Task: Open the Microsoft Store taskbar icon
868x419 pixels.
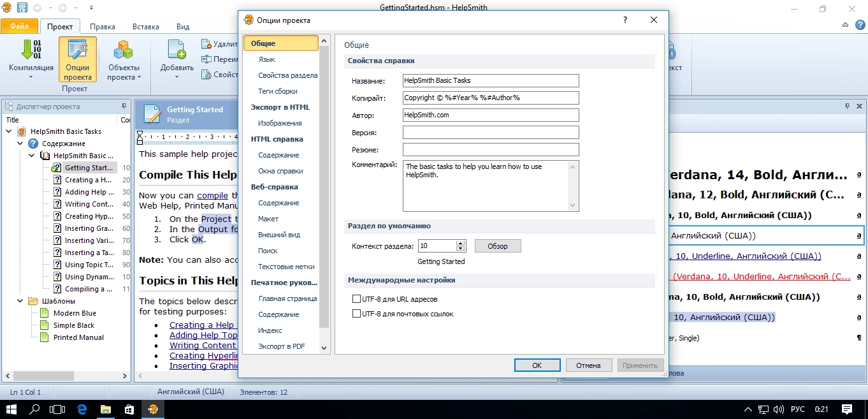Action: (x=129, y=409)
